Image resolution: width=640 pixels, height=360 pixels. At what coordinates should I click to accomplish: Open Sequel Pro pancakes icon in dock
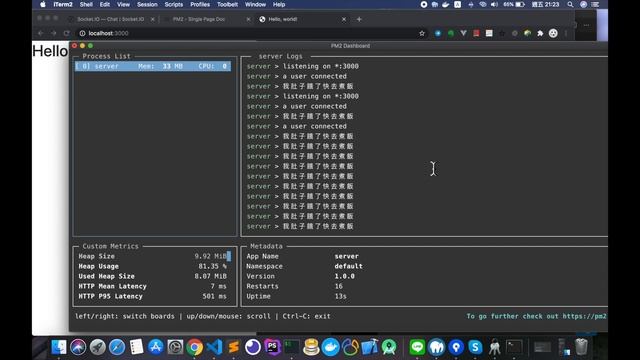pyautogui.click(x=311, y=347)
